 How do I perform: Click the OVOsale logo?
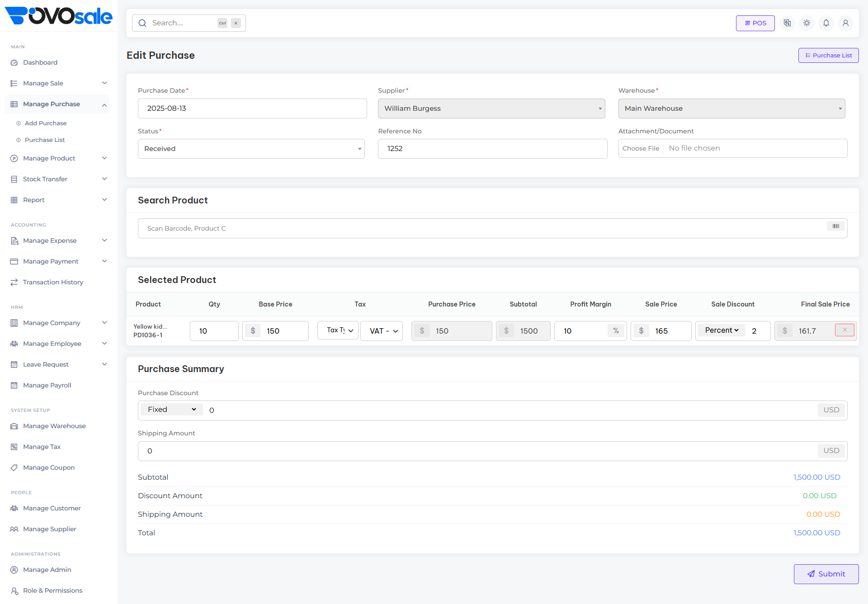click(x=58, y=16)
